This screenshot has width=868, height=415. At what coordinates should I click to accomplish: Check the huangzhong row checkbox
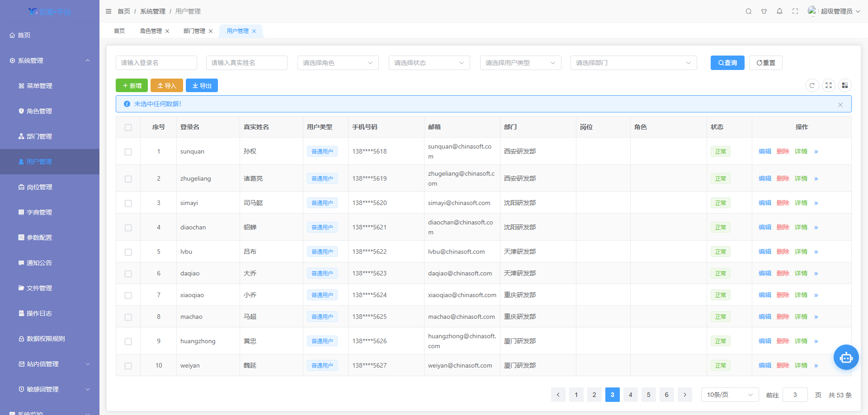[x=128, y=341]
